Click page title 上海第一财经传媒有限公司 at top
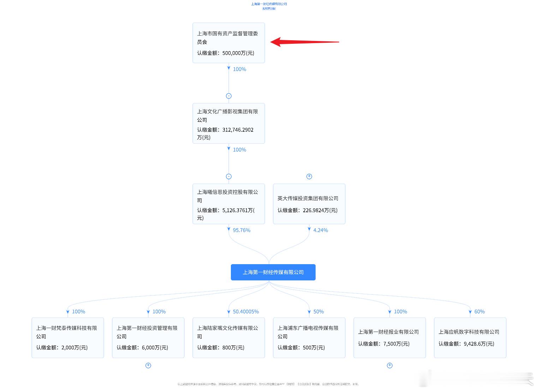 tap(269, 4)
